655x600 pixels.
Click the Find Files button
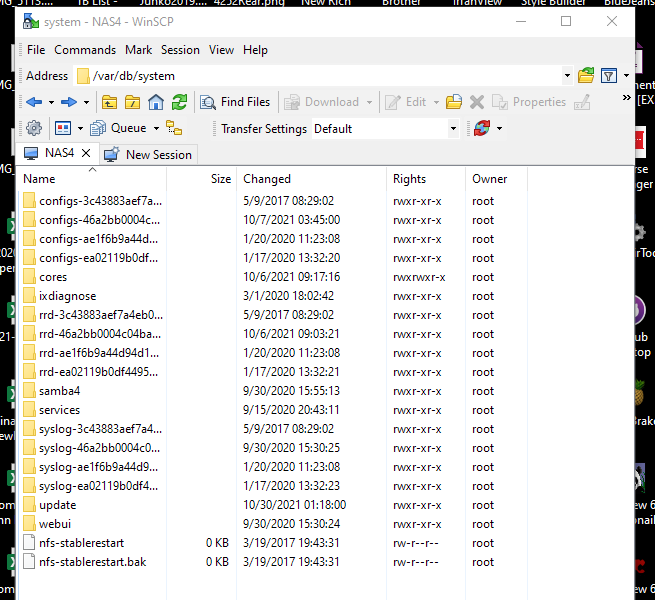pyautogui.click(x=235, y=102)
